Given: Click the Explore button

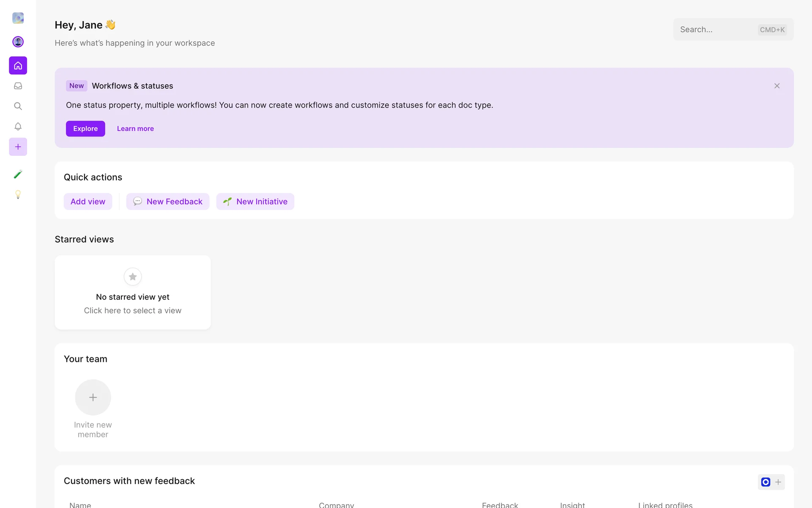Looking at the screenshot, I should tap(85, 129).
